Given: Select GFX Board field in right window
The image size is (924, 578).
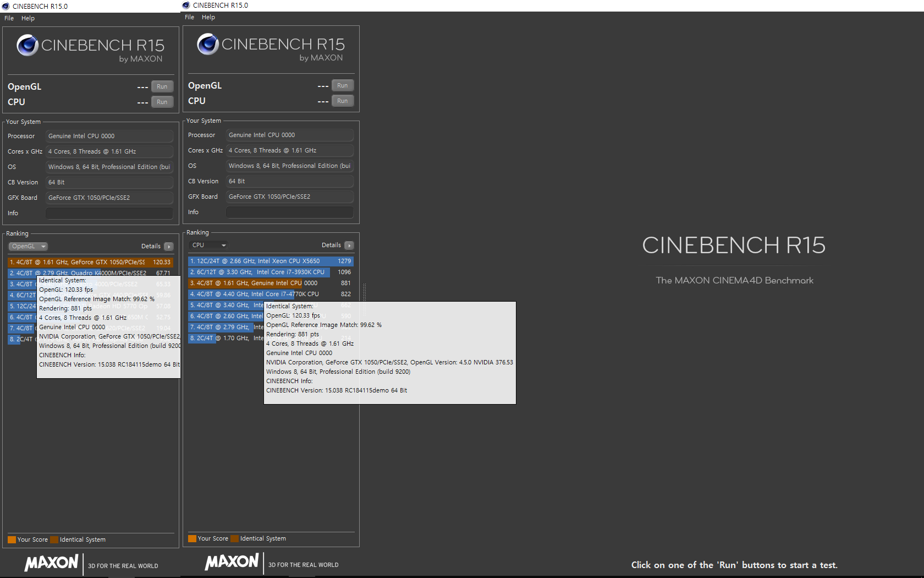Looking at the screenshot, I should coord(290,197).
